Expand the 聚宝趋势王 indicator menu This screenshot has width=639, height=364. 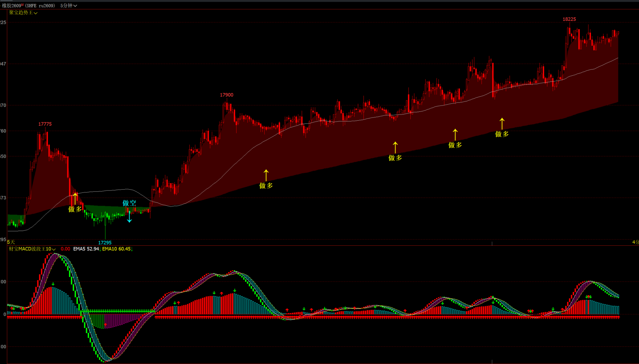(x=23, y=13)
